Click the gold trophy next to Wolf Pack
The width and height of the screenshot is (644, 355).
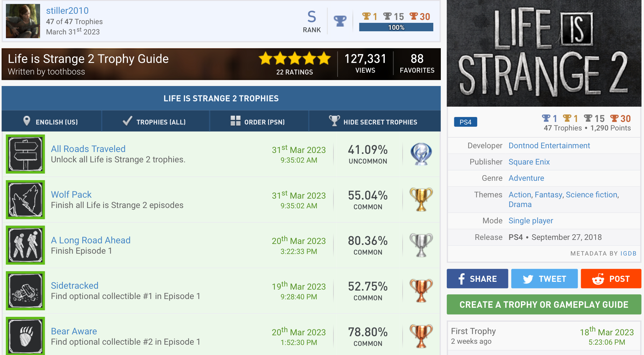(421, 200)
